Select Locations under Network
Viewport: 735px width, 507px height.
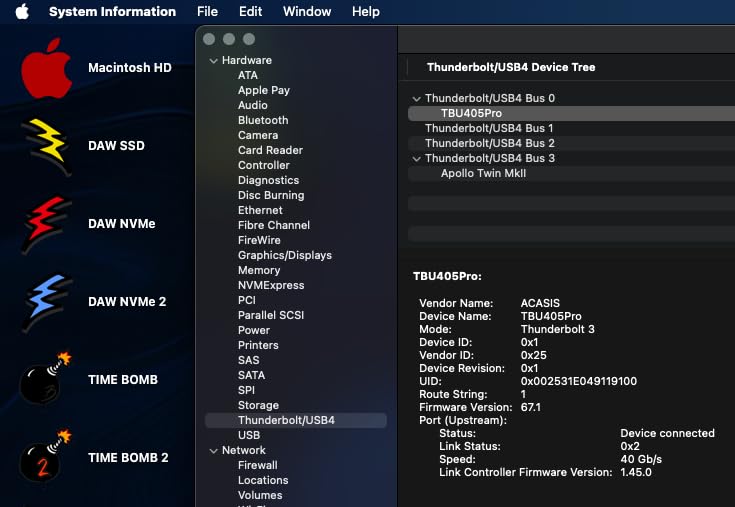pos(263,480)
